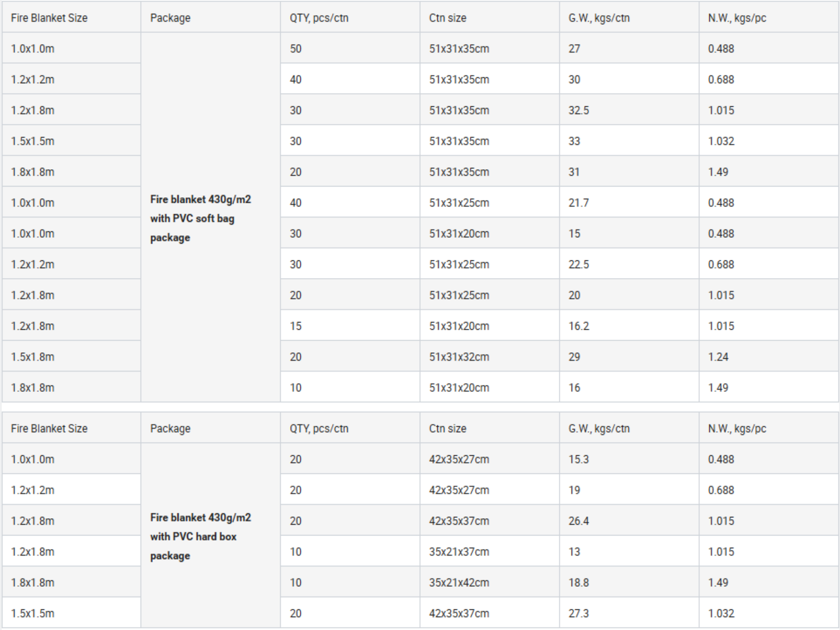Select the top table's 'Fire Blanket Size' header
The width and height of the screenshot is (840, 630).
49,18
